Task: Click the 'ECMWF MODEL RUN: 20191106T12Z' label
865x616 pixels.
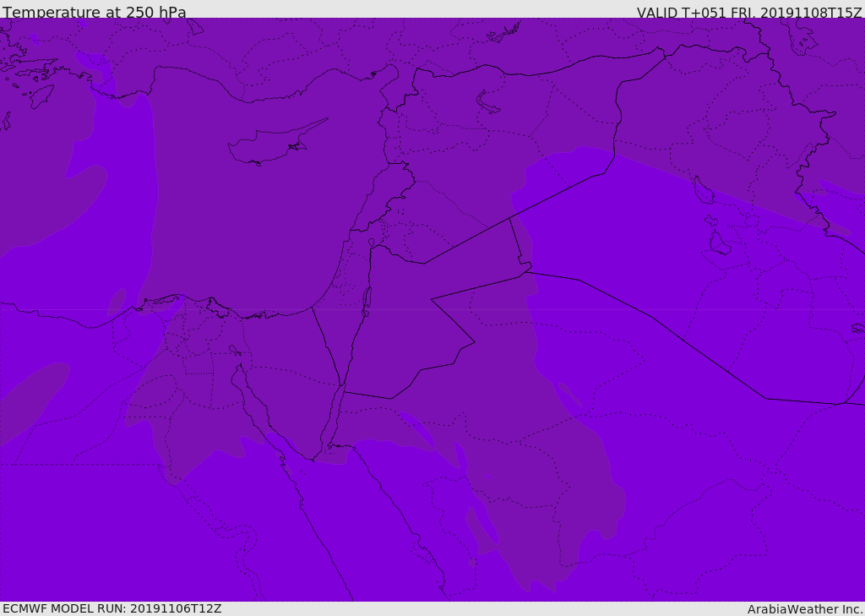Action: tap(112, 608)
